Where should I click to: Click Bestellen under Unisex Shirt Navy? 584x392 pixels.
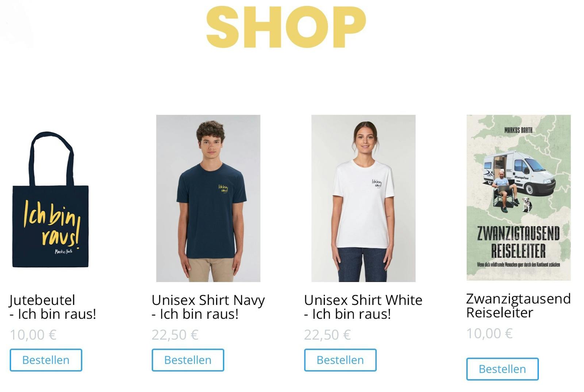tap(188, 360)
